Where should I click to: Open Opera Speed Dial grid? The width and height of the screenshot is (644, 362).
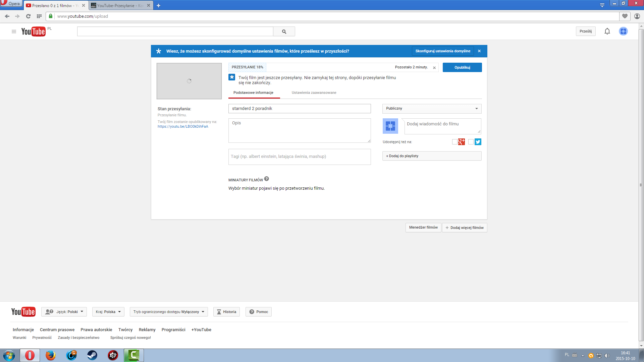39,16
